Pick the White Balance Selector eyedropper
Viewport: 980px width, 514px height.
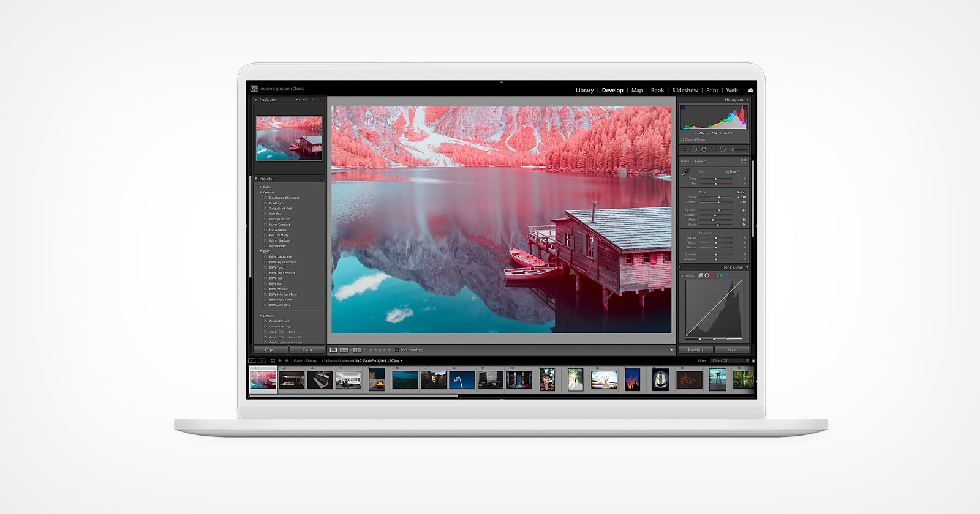(685, 172)
